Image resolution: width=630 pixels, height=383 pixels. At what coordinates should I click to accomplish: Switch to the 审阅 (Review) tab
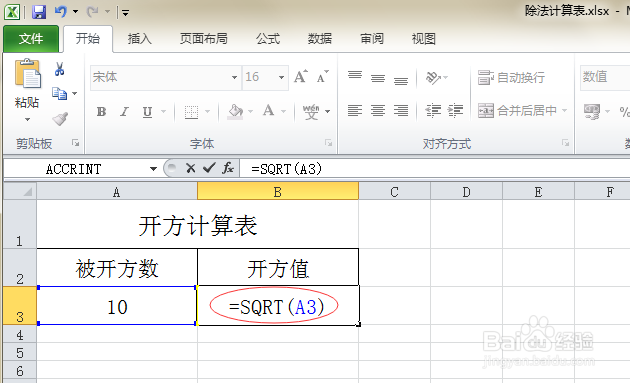[x=372, y=39]
